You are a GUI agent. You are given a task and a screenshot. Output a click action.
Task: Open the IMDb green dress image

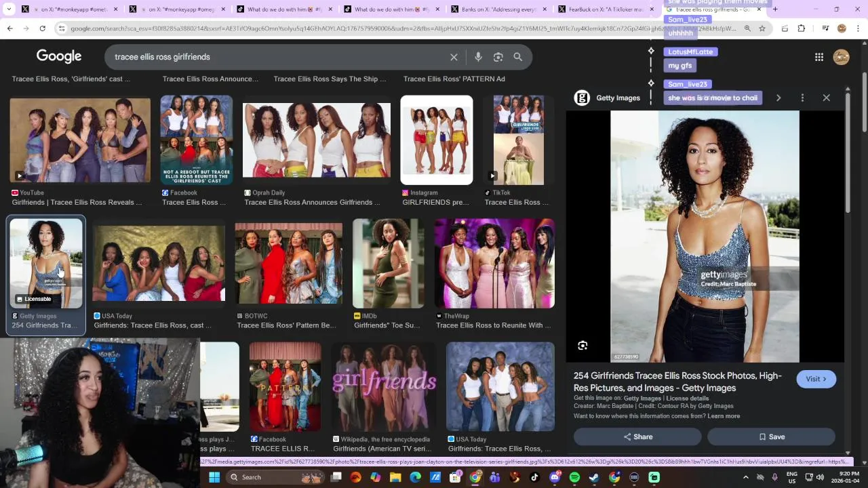(x=389, y=264)
